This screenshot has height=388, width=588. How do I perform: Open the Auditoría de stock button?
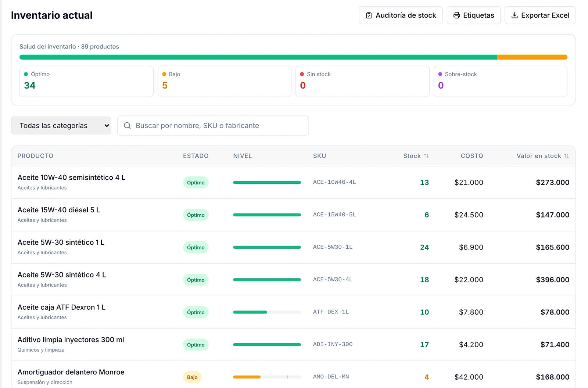click(401, 15)
